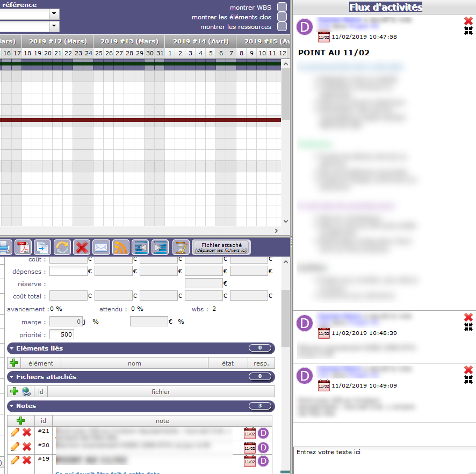This screenshot has width=476, height=474.
Task: Print the current item
Action: (5, 247)
